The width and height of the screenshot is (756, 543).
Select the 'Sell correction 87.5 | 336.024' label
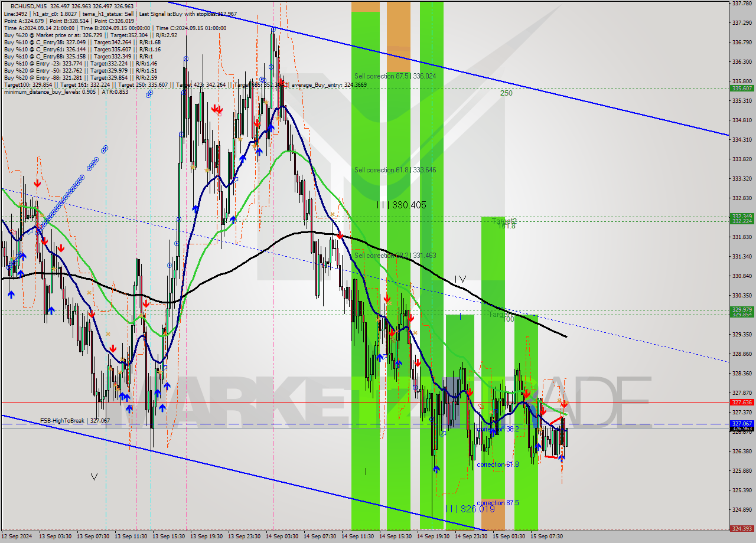pyautogui.click(x=395, y=76)
